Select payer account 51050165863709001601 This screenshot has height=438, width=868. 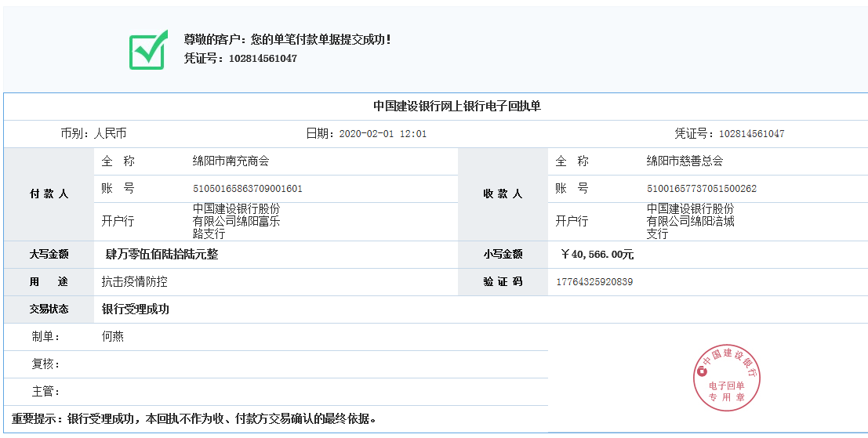click(248, 189)
